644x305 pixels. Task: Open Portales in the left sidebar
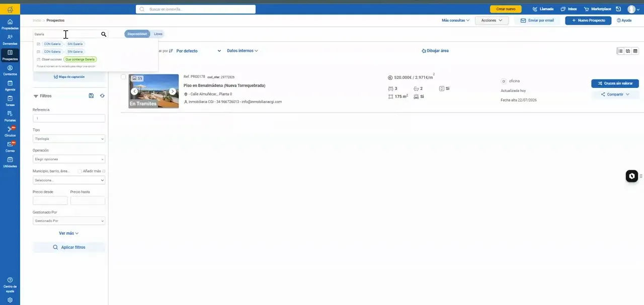tap(10, 116)
